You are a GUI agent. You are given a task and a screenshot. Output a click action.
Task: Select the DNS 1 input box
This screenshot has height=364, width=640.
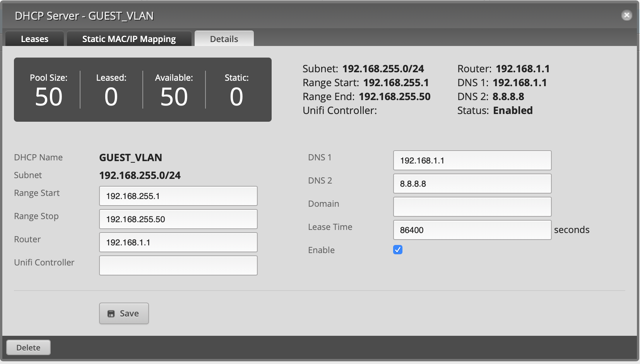pyautogui.click(x=472, y=160)
